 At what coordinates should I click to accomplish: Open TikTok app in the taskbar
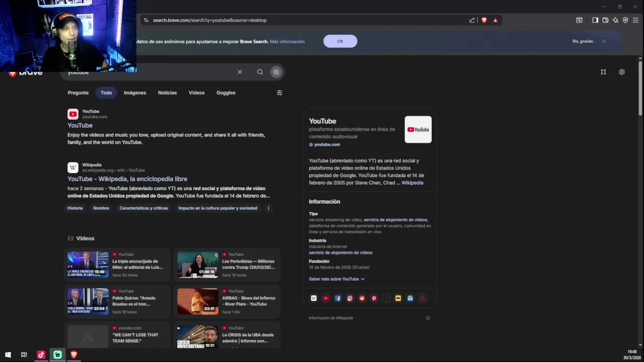point(41,354)
